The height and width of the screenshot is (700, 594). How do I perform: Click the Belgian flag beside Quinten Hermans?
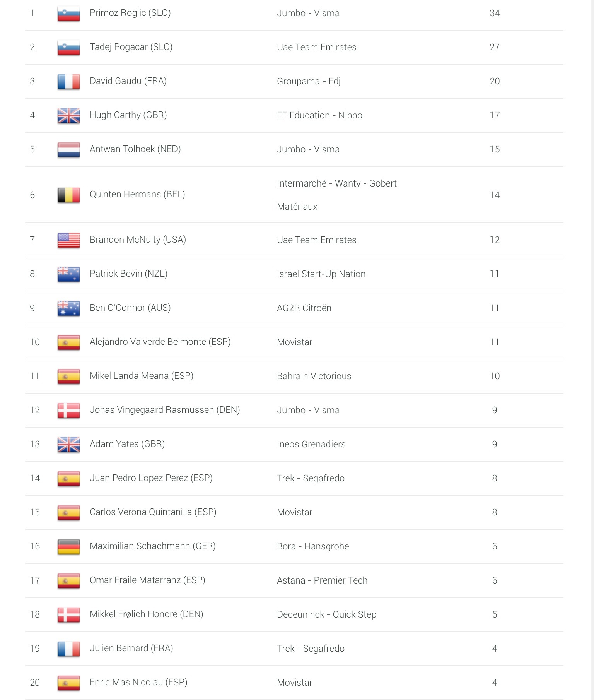68,195
